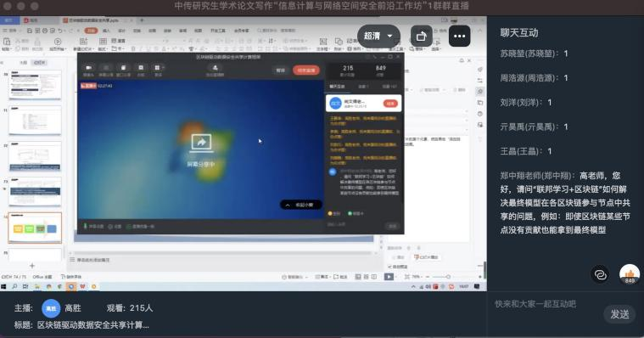Click the chain link icon near chat
The height and width of the screenshot is (338, 644).
(x=600, y=274)
